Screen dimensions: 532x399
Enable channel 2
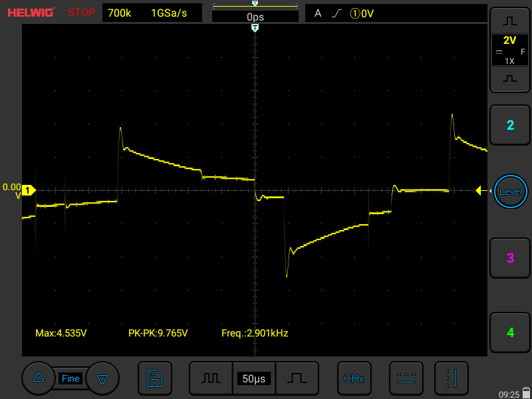pyautogui.click(x=510, y=125)
